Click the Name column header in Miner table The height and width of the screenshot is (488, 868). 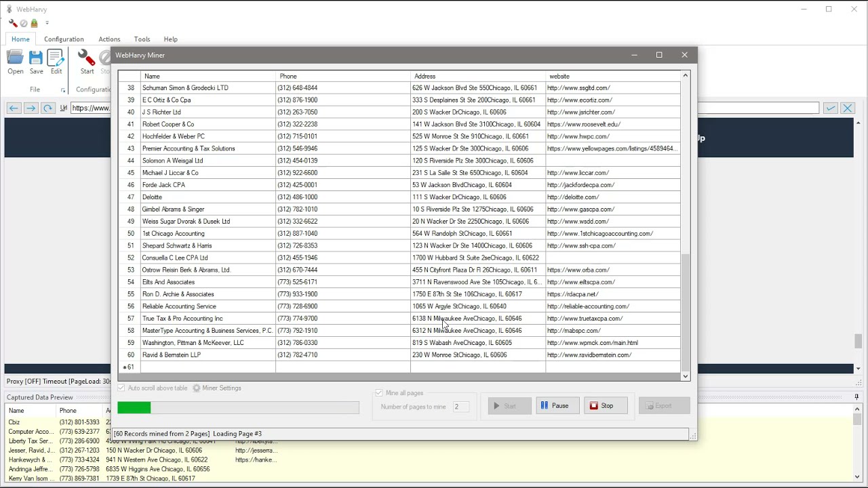click(208, 77)
